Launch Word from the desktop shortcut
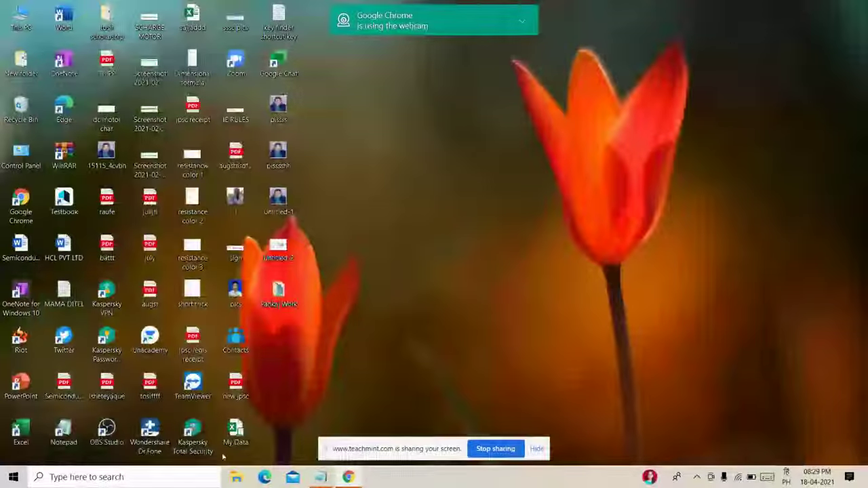 point(64,18)
